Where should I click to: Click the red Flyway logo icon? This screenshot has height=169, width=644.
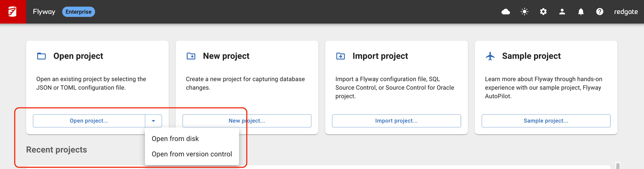click(13, 12)
